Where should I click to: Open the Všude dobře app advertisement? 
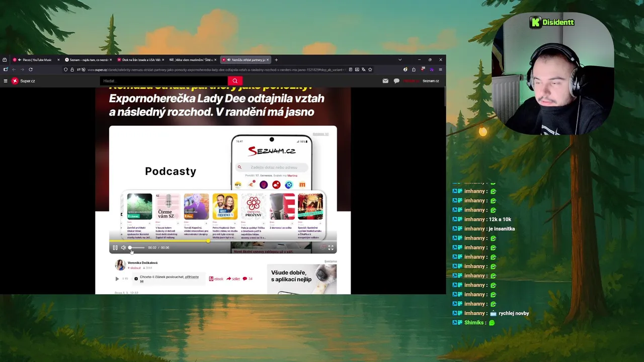[301, 279]
